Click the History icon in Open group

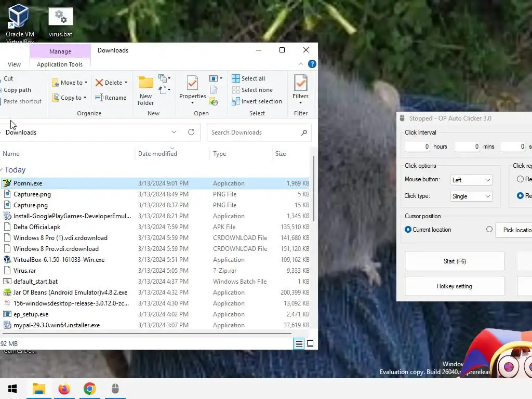click(x=214, y=101)
